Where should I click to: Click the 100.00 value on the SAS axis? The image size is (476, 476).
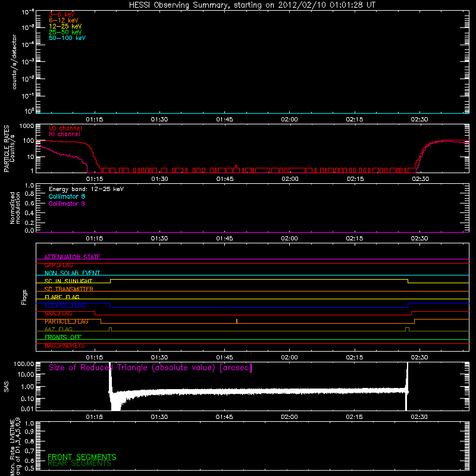24,364
